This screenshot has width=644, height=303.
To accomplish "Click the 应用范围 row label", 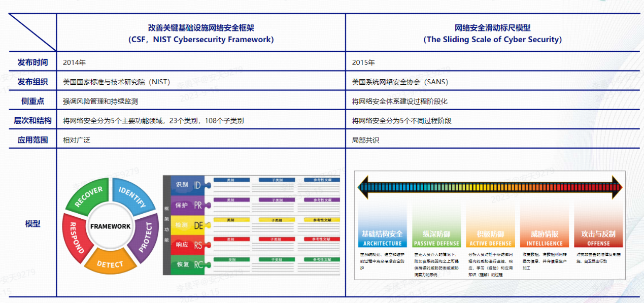I will tap(32, 140).
